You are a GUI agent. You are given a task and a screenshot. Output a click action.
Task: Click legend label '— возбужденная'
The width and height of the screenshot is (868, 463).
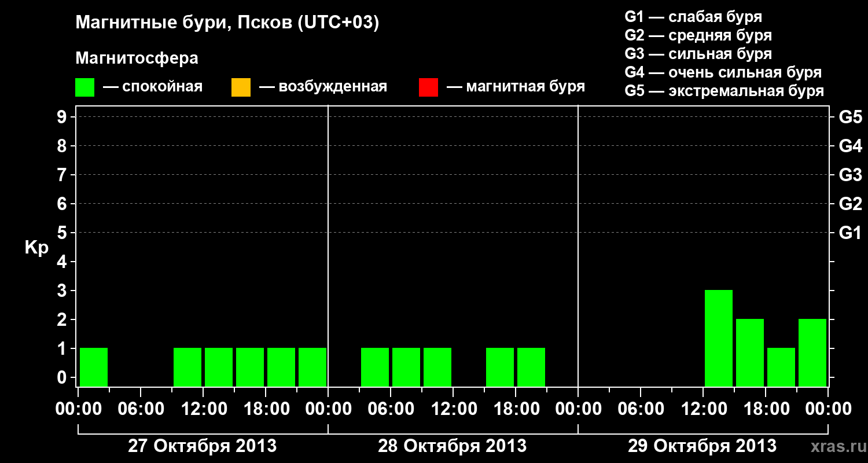(x=323, y=87)
